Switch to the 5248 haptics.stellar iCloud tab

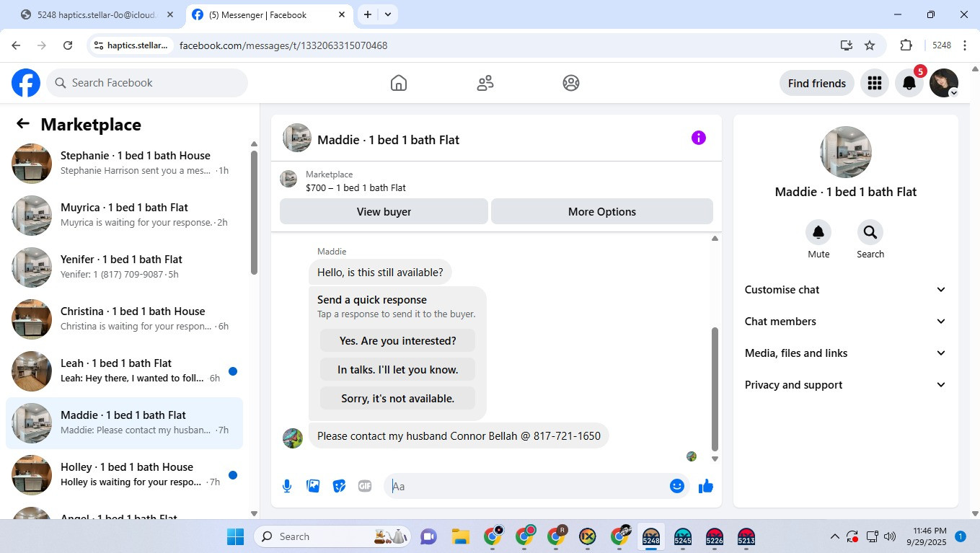[x=97, y=14]
